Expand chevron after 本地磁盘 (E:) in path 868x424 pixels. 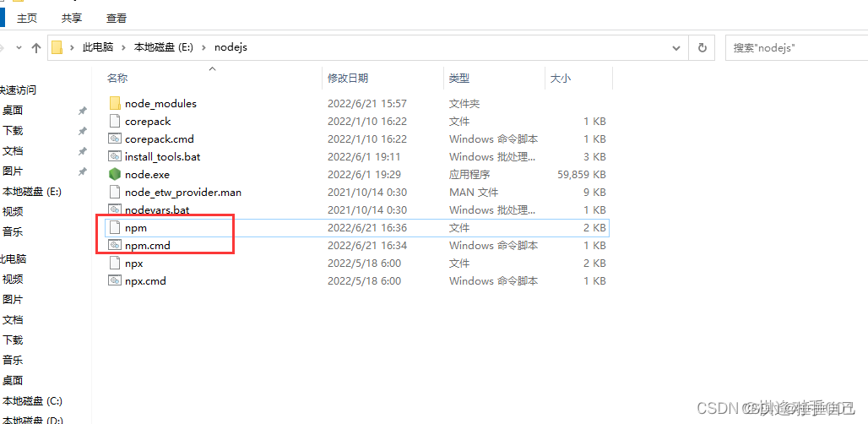(203, 47)
